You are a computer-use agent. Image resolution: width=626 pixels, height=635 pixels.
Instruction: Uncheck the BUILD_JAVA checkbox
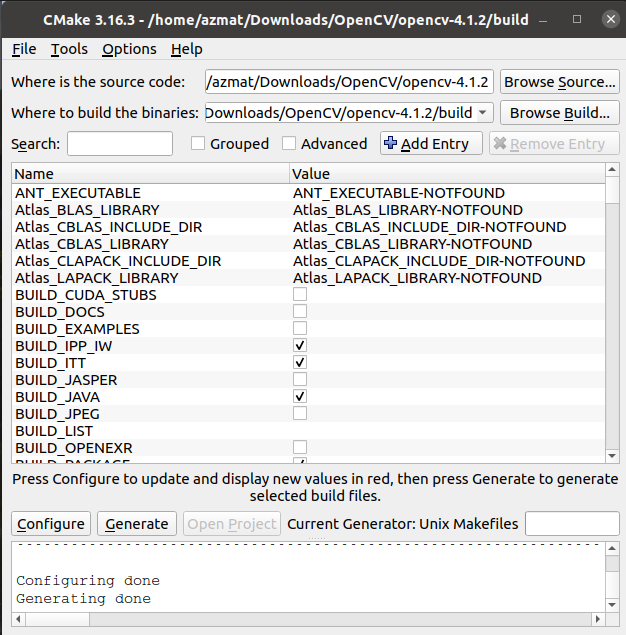coord(300,396)
